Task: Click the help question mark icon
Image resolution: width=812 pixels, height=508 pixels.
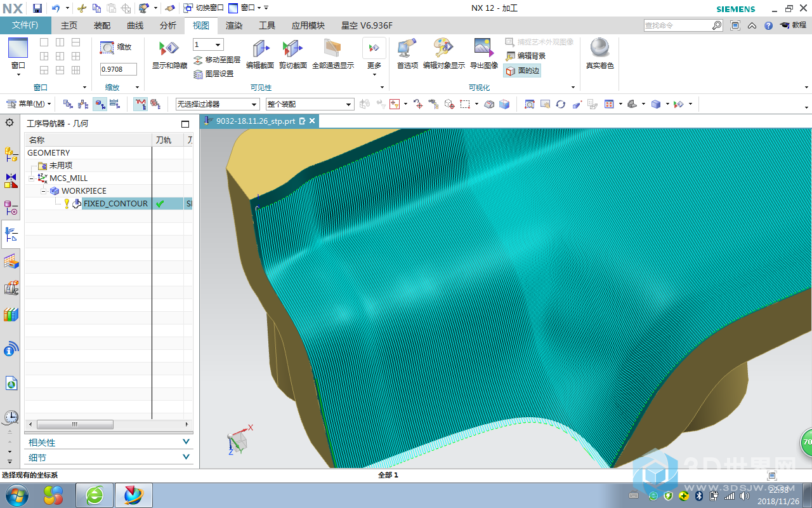Action: click(768, 25)
